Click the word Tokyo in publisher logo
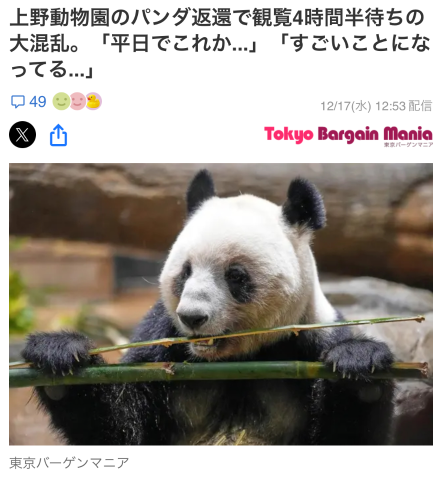The width and height of the screenshot is (442, 480). (x=289, y=135)
